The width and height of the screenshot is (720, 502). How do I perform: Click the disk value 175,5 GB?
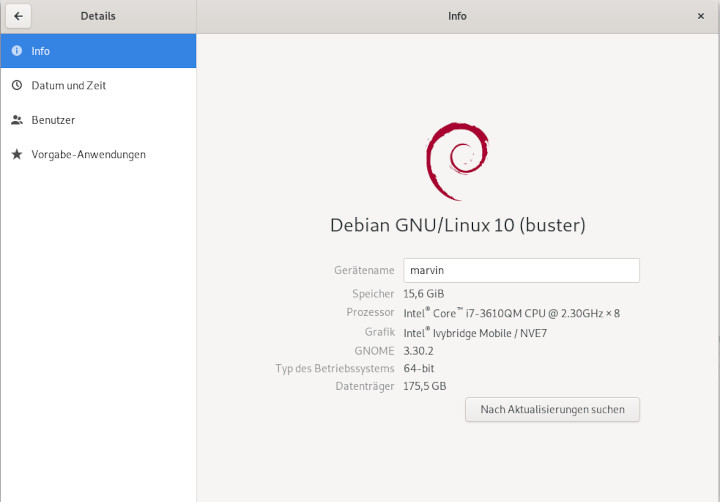point(425,386)
